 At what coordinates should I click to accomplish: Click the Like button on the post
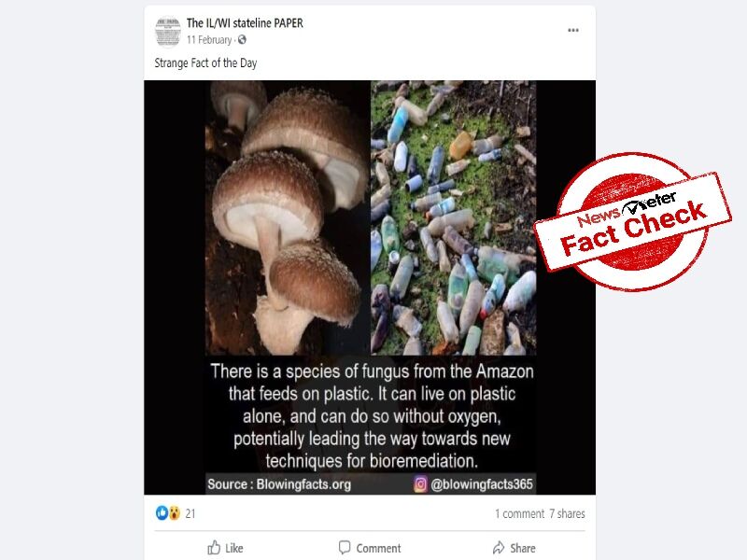(224, 548)
